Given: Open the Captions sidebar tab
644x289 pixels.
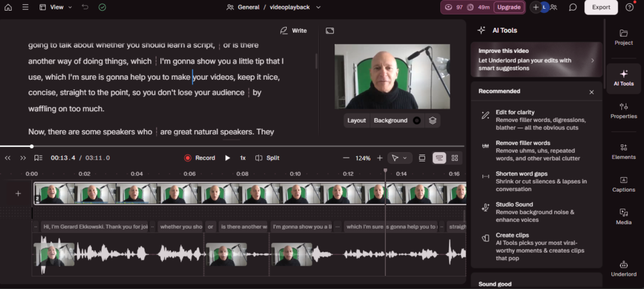Looking at the screenshot, I should [623, 184].
